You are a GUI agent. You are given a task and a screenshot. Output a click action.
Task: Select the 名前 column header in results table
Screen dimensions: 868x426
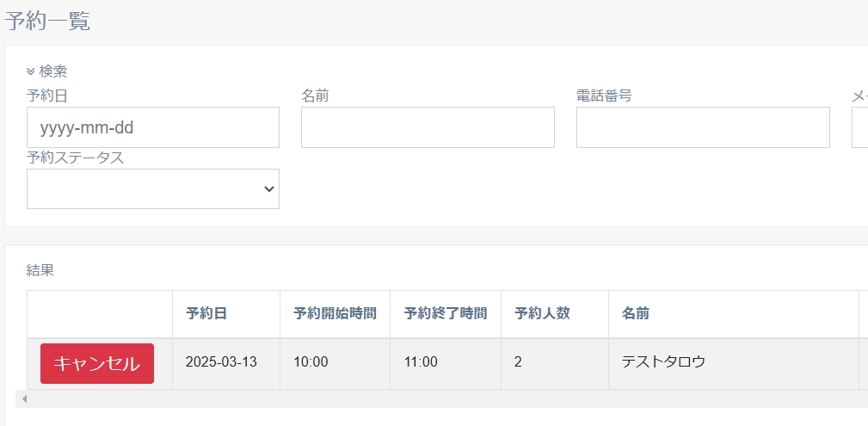point(635,314)
